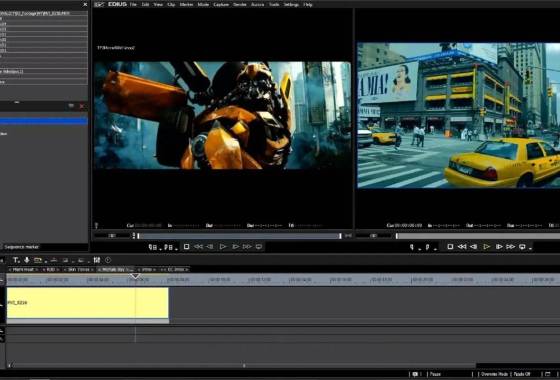This screenshot has width=560, height=380.
Task: Close the left panel with X button
Action: 85,5
